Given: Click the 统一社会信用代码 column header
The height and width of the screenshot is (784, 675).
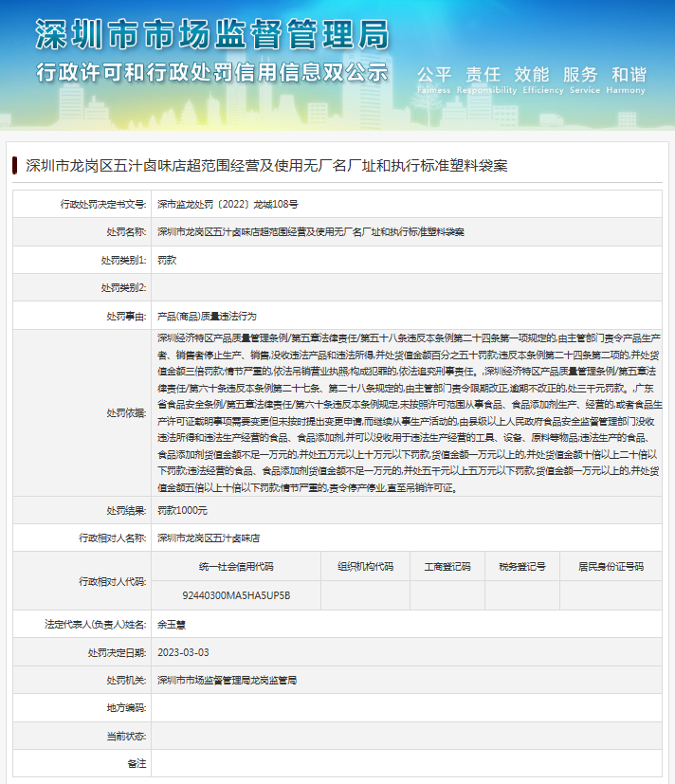Looking at the screenshot, I should pos(236,567).
